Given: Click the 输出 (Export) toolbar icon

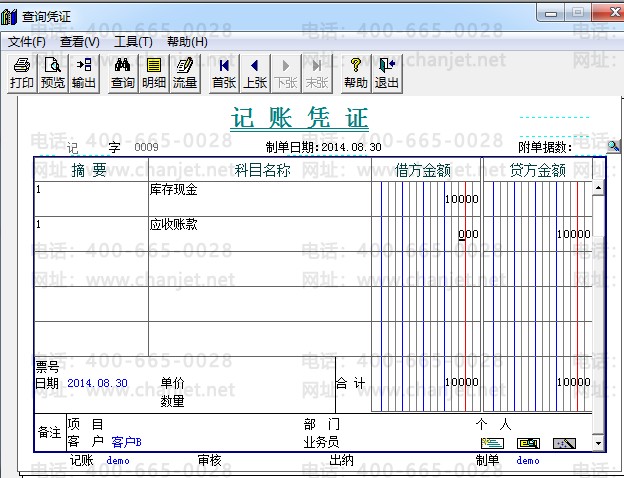Looking at the screenshot, I should click(84, 73).
